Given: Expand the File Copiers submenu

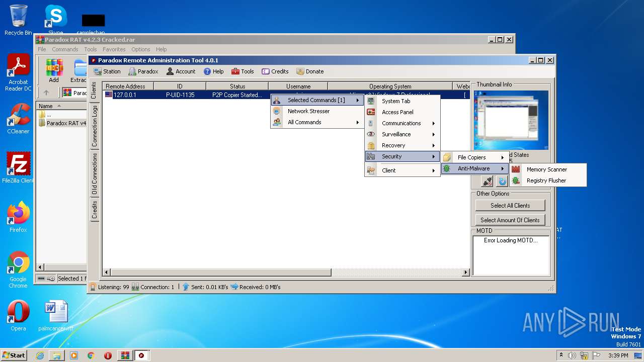Looking at the screenshot, I should coord(475,157).
